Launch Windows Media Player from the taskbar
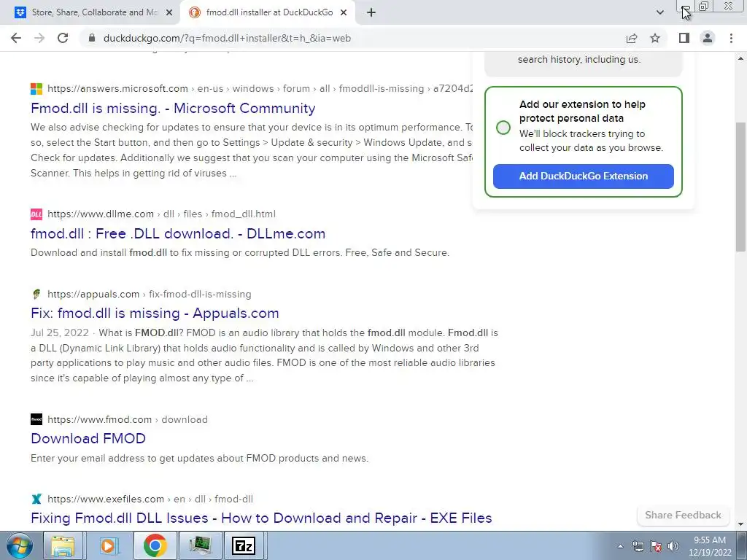The height and width of the screenshot is (560, 747). click(108, 545)
